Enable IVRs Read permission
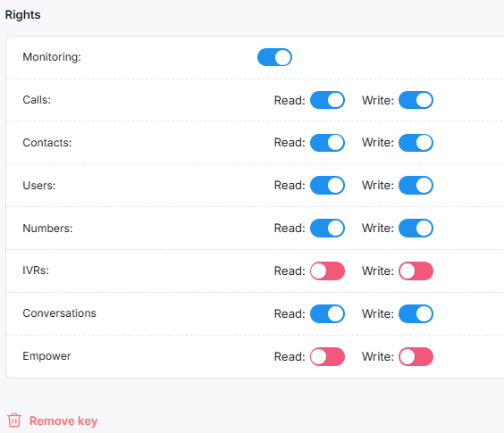The image size is (504, 433). 327,271
